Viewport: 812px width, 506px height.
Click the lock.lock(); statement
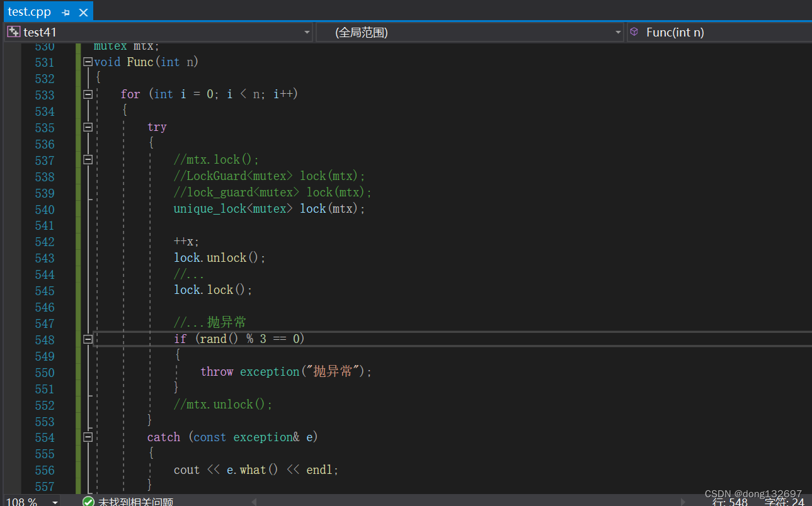(x=213, y=290)
